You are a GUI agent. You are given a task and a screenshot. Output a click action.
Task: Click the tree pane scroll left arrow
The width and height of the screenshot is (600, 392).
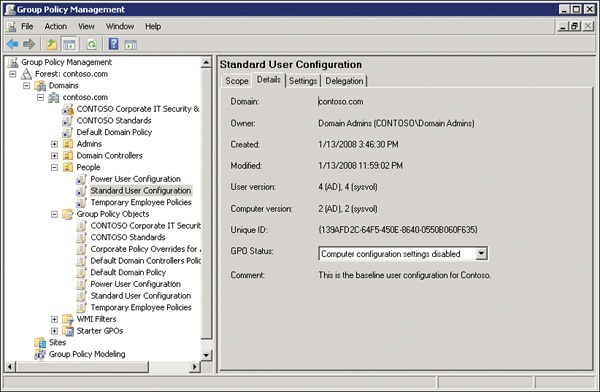[10, 367]
